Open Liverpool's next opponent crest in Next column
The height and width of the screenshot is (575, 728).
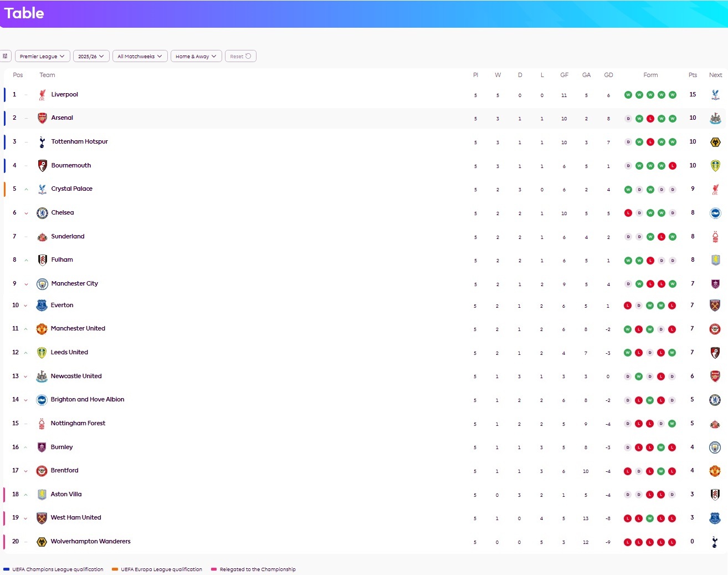pyautogui.click(x=715, y=95)
